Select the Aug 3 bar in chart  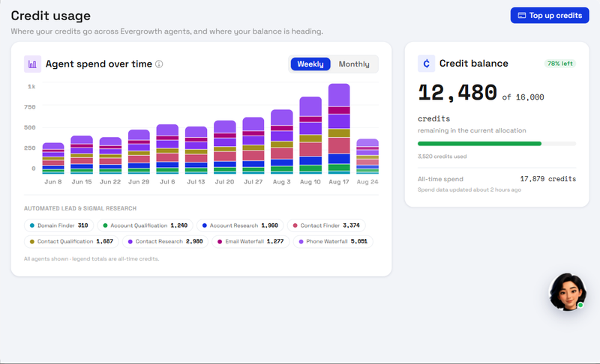[282, 142]
